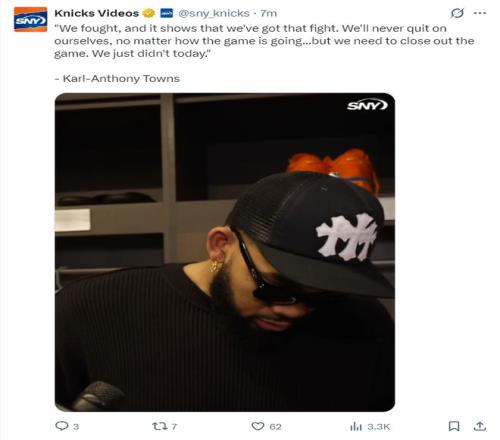Click the 62 likes count
Image resolution: width=500 pixels, height=440 pixels.
coord(275,426)
